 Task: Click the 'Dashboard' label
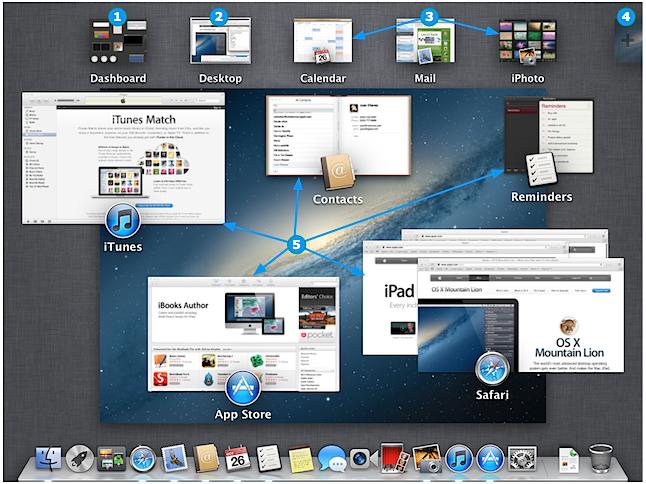[118, 78]
